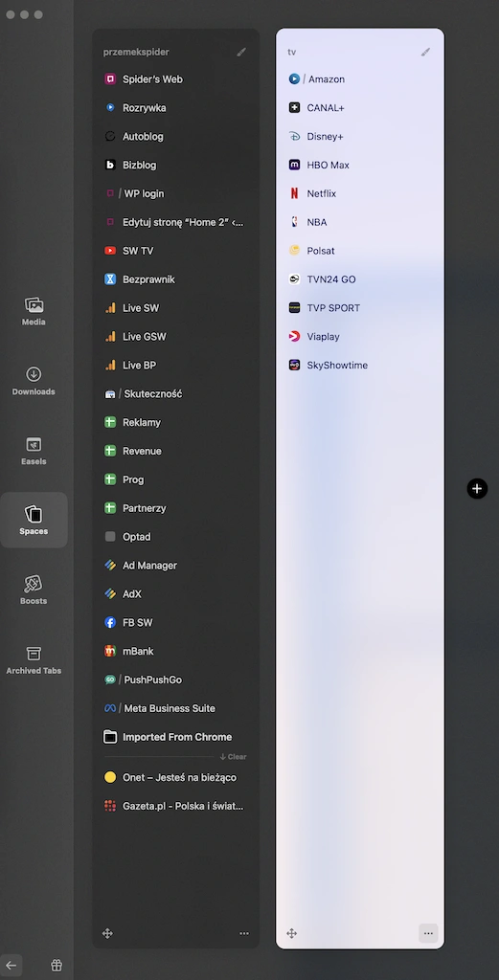499x980 pixels.
Task: Click the Viaplay icon
Action: click(295, 336)
